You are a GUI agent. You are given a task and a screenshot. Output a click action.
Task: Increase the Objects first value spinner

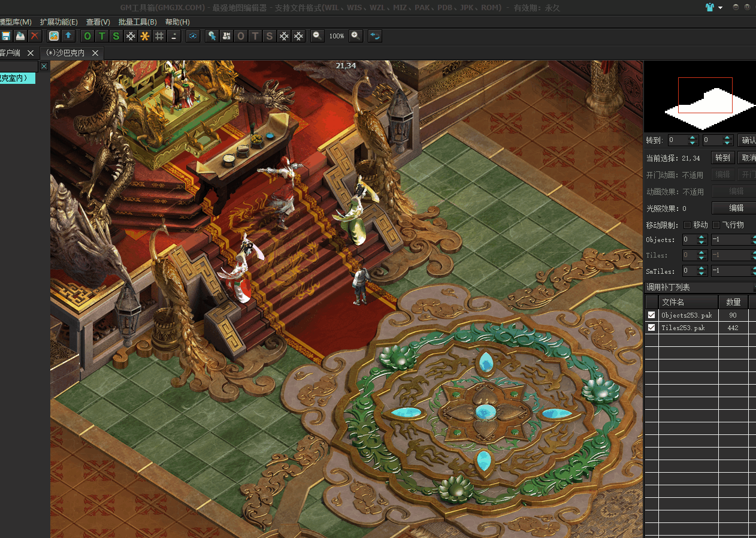702,237
